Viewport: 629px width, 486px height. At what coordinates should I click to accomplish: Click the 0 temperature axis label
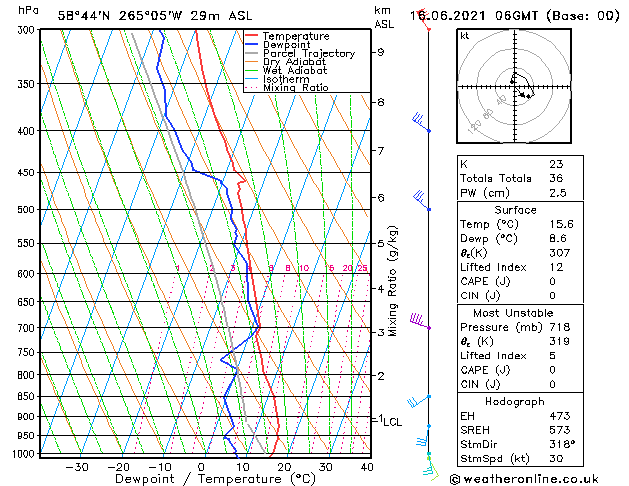coord(201,467)
